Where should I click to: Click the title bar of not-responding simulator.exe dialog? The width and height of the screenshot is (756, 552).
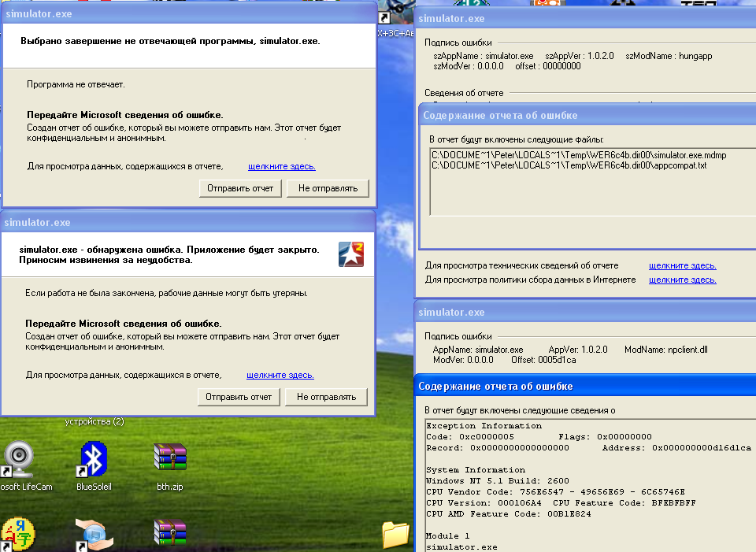(189, 13)
